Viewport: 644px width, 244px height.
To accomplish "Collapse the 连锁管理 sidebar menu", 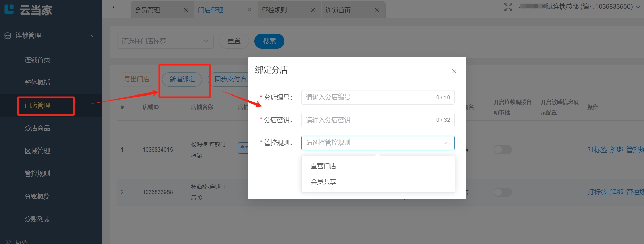I will pos(90,36).
